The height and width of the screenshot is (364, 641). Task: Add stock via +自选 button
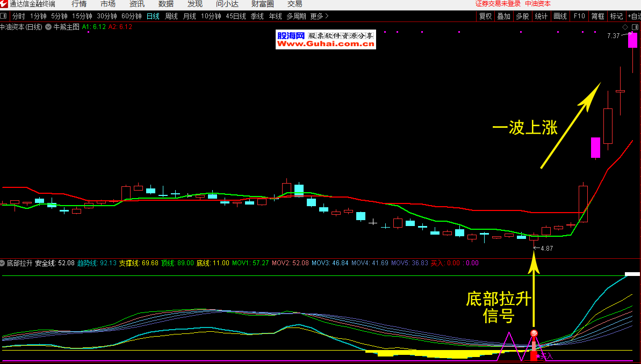(x=633, y=16)
